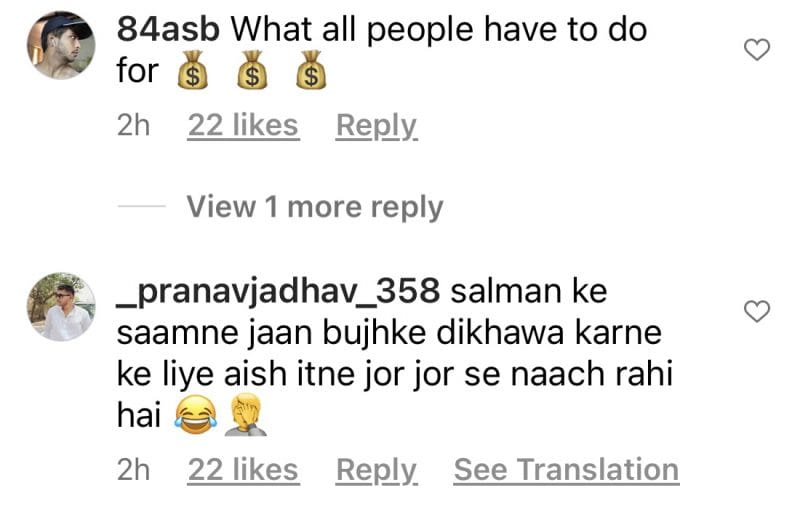
Task: Like _pranavjadhav_358's comment using the heart icon
Action: coord(757,311)
